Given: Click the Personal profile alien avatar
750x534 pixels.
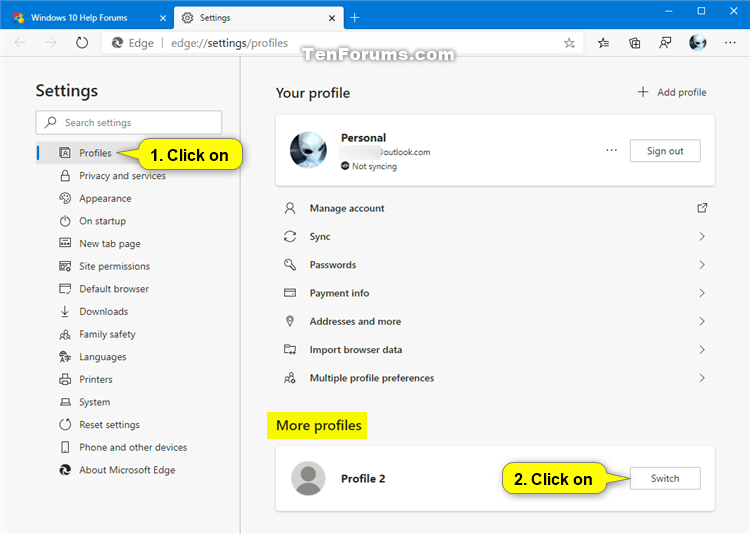Looking at the screenshot, I should [x=308, y=150].
